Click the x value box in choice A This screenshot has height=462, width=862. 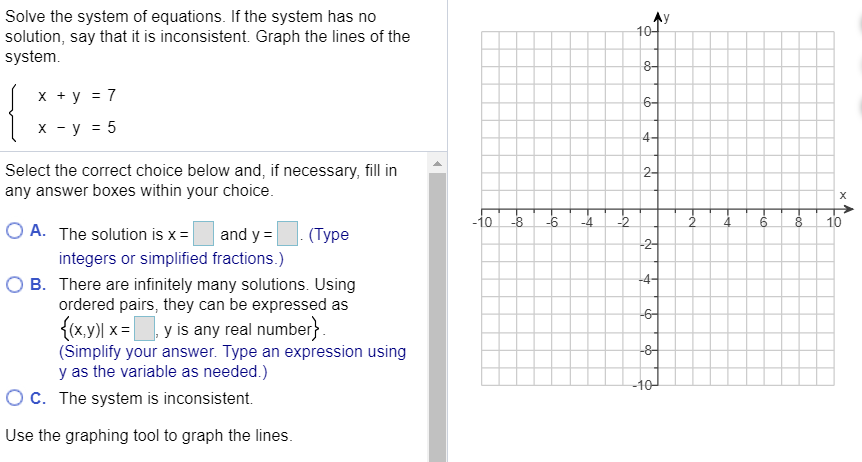click(x=203, y=233)
